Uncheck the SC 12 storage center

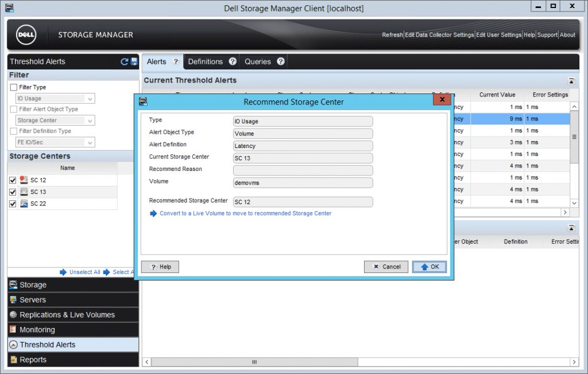coord(13,180)
